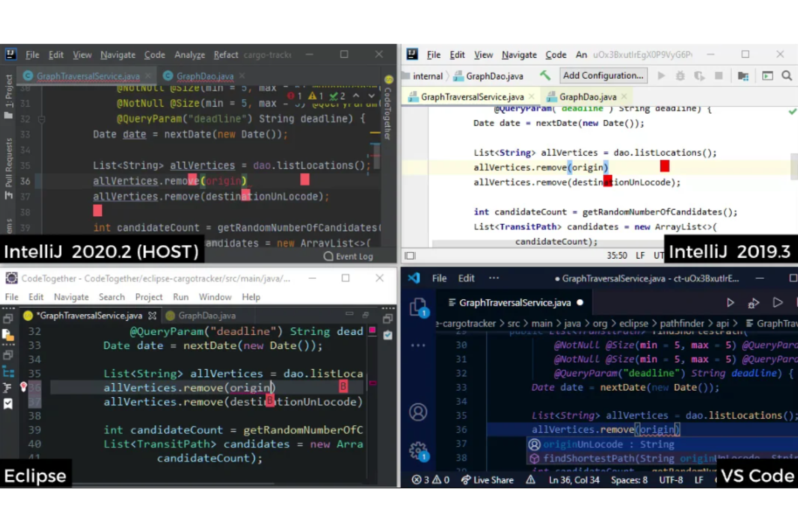Open the Add Configuration dropdown in IntelliJ 2019.3
This screenshot has width=798, height=532.
(603, 75)
